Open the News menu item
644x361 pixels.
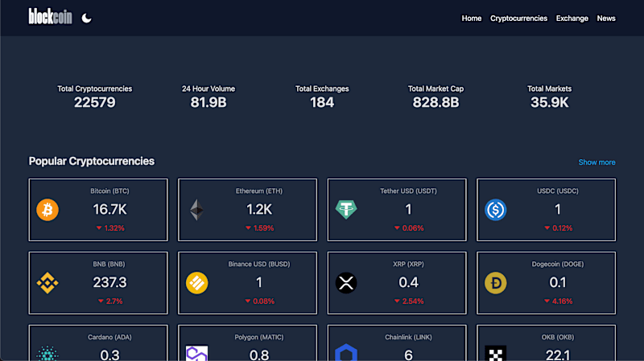coord(606,18)
